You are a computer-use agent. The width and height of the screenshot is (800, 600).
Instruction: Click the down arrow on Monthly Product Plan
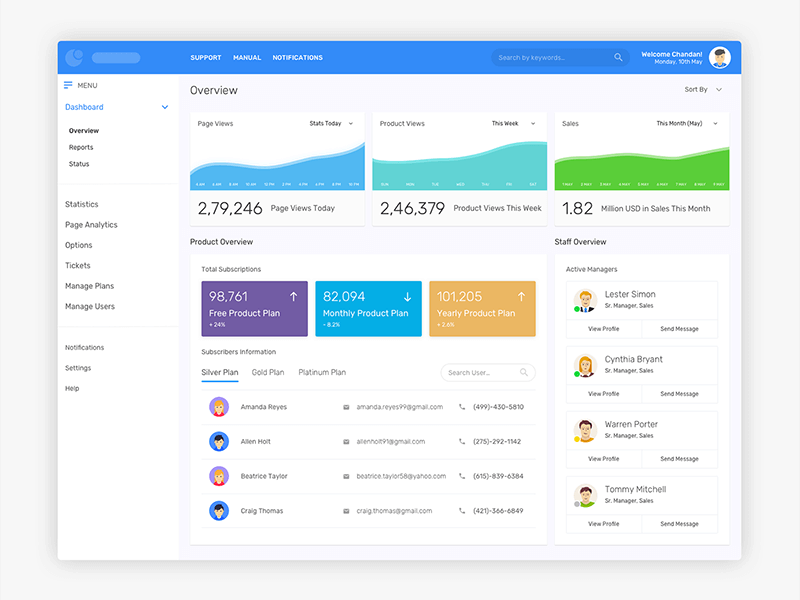coord(407,297)
